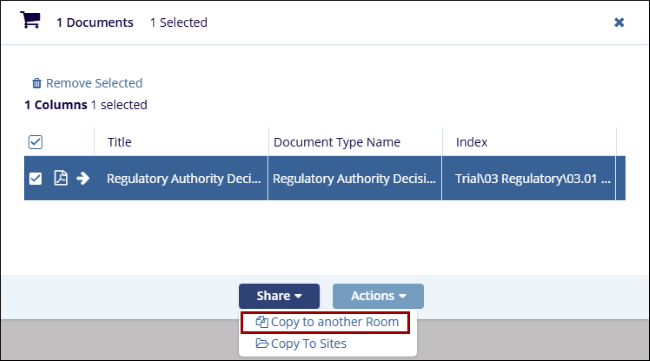Click the caret arrow on the Actions button

[402, 296]
